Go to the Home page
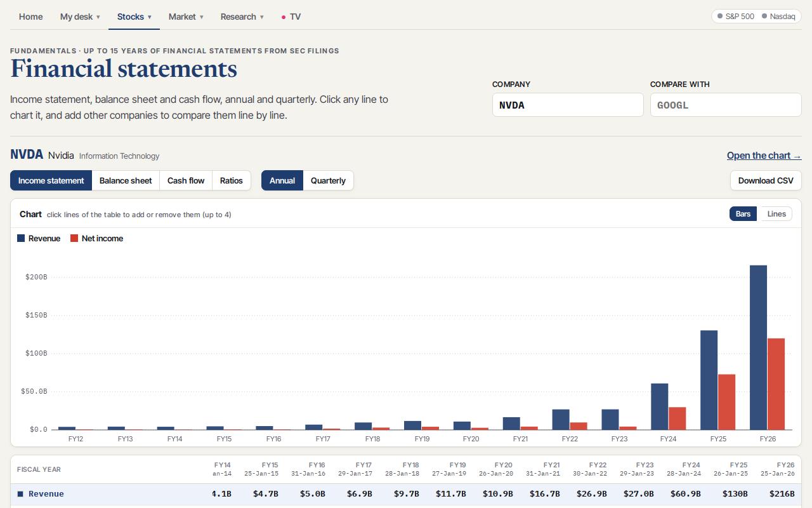 tap(31, 17)
